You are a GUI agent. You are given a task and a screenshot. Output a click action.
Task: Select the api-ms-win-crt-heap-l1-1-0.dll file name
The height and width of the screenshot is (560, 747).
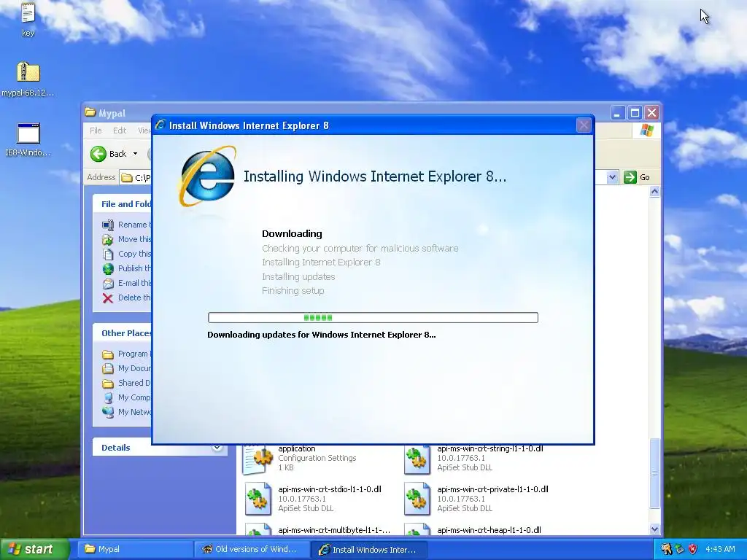click(489, 530)
